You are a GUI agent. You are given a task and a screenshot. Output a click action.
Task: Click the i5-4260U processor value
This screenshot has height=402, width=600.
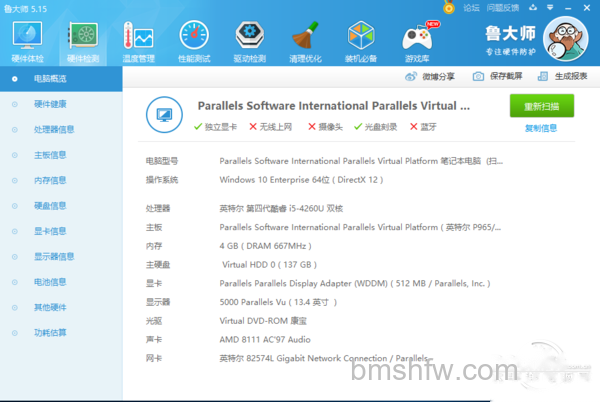281,208
